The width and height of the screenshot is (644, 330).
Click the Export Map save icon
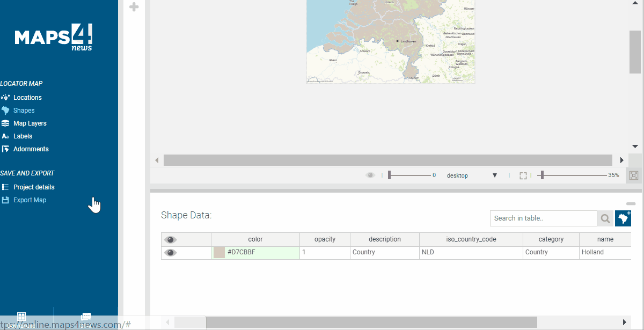5,200
